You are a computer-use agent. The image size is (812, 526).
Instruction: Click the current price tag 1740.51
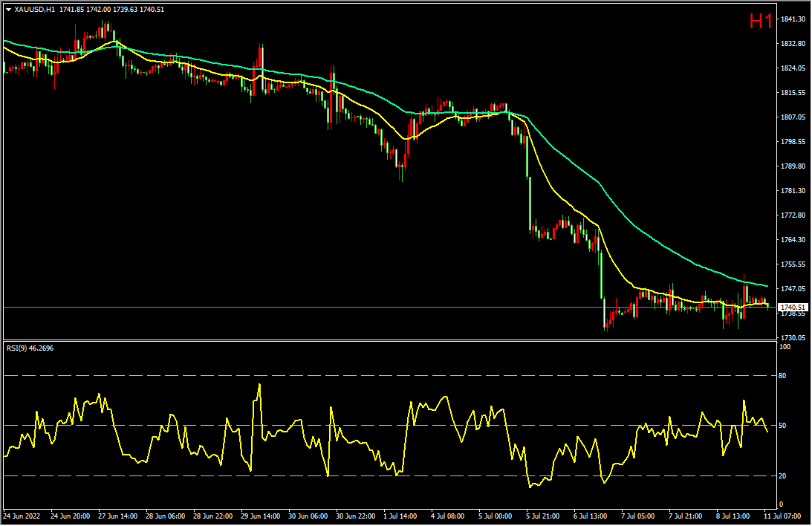click(793, 308)
